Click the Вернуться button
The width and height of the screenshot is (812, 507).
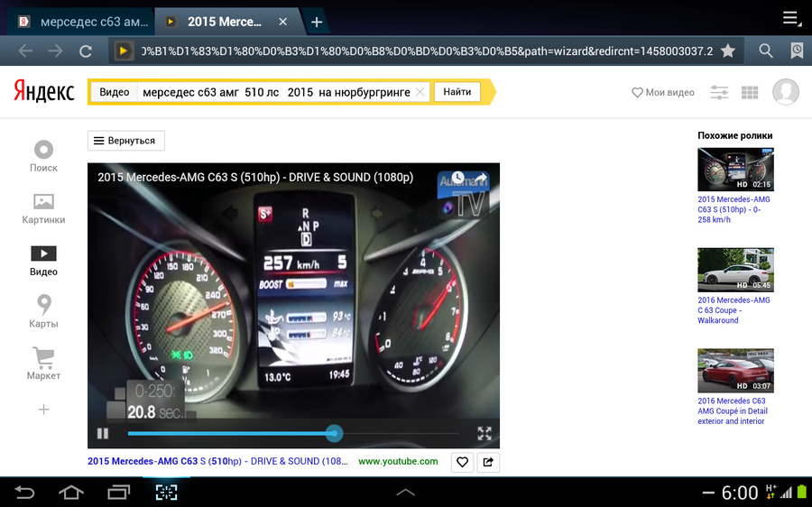point(126,141)
